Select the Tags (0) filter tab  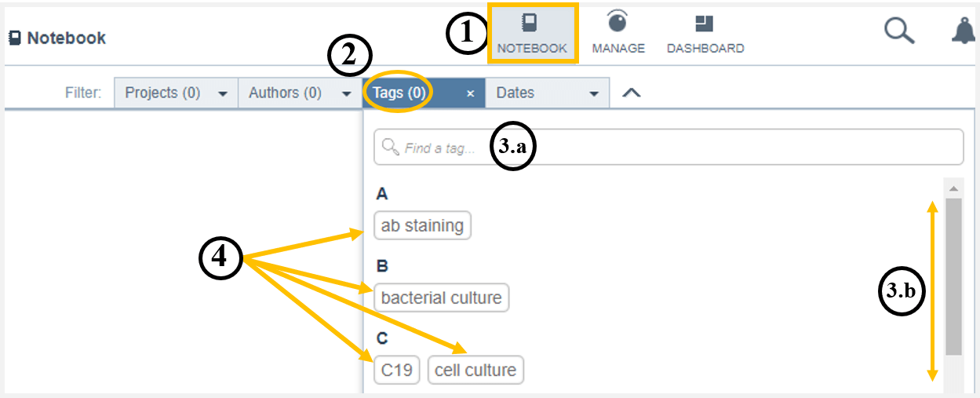tap(399, 93)
